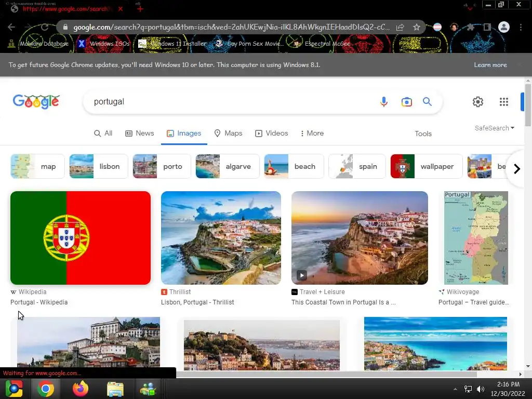Open the Windows 11 Installer bookmark
Screen dimensions: 532x399
click(x=172, y=44)
